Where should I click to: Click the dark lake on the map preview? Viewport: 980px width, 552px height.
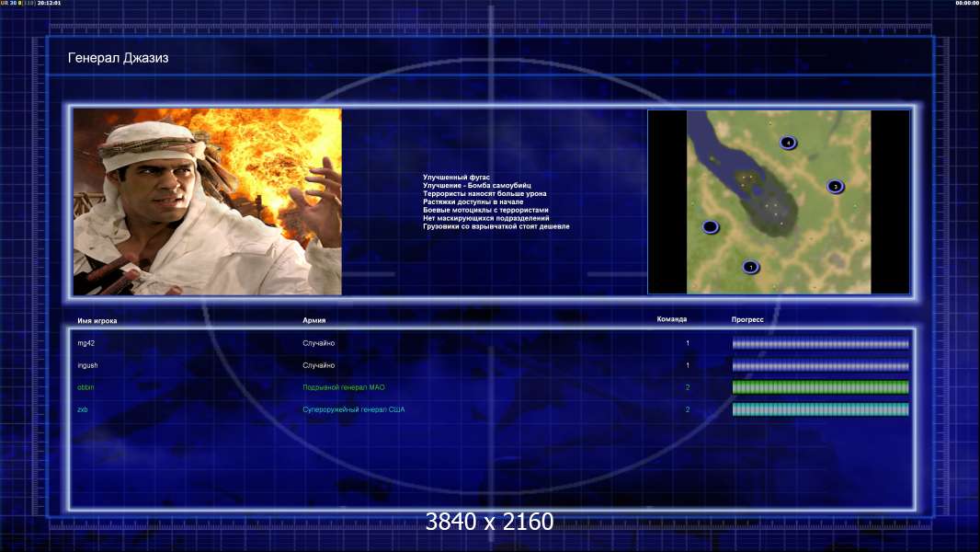click(769, 201)
